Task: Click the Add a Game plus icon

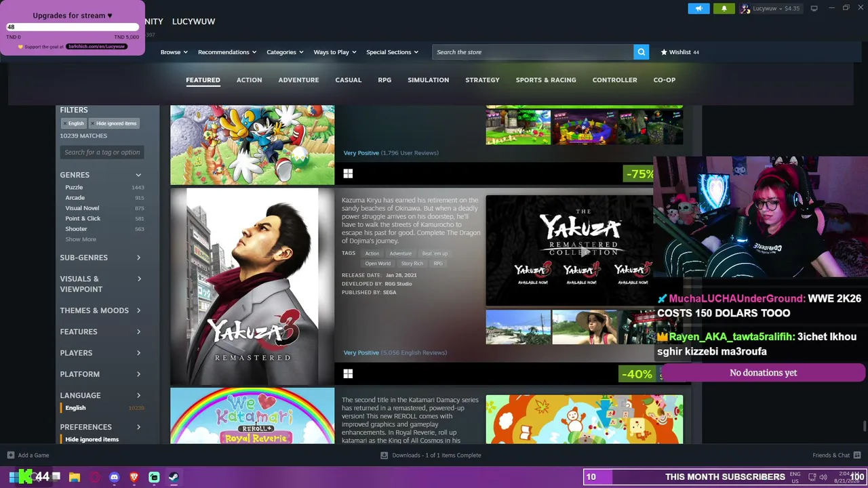Action: pyautogui.click(x=10, y=455)
